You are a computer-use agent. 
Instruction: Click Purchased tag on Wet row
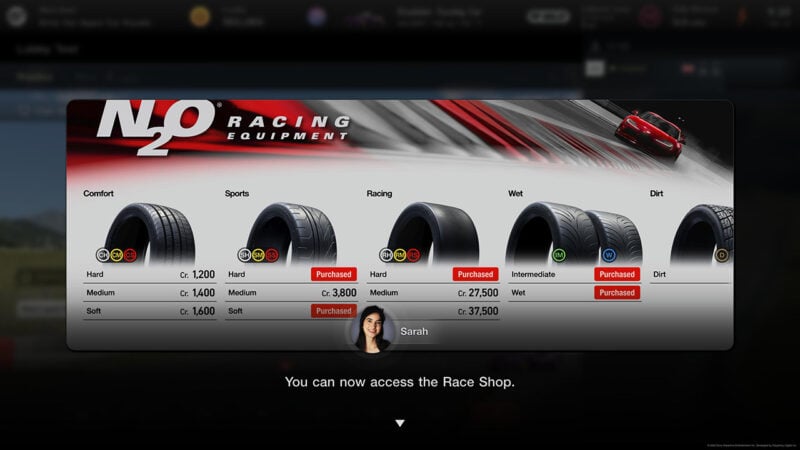click(617, 293)
